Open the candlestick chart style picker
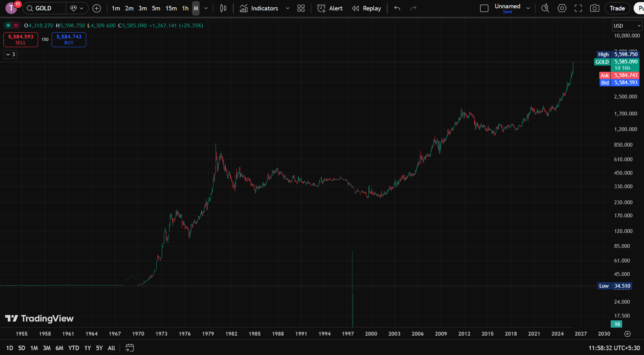 223,8
